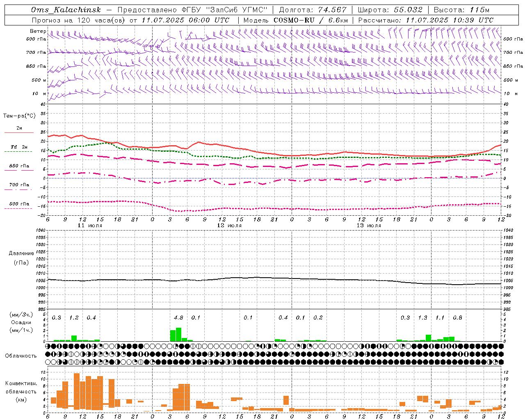Image resolution: width=525 pixels, height=420 pixels.
Task: Click the (гПа) unit label under Давление
Action: point(21,262)
